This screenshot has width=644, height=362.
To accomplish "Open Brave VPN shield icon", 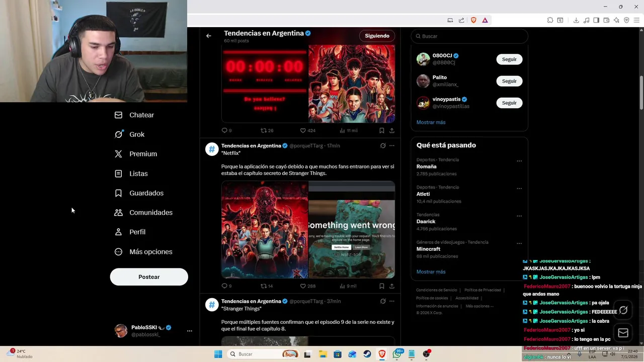I will point(626,20).
